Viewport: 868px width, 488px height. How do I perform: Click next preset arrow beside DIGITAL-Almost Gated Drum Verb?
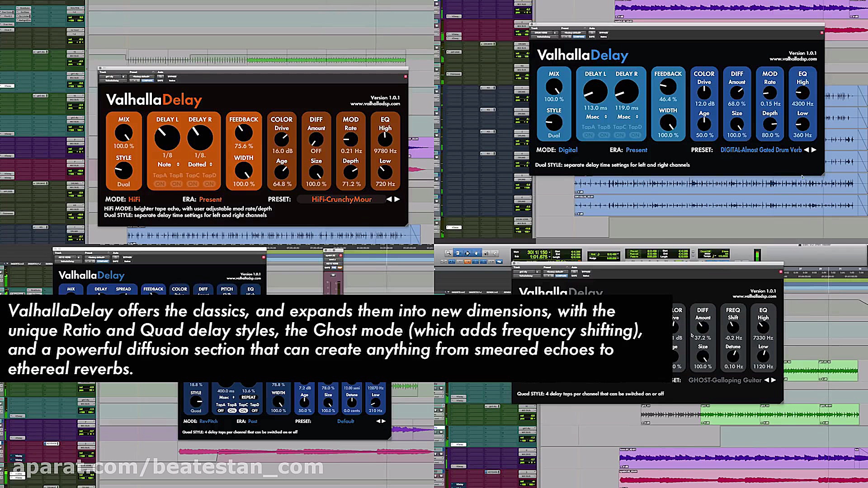point(814,150)
